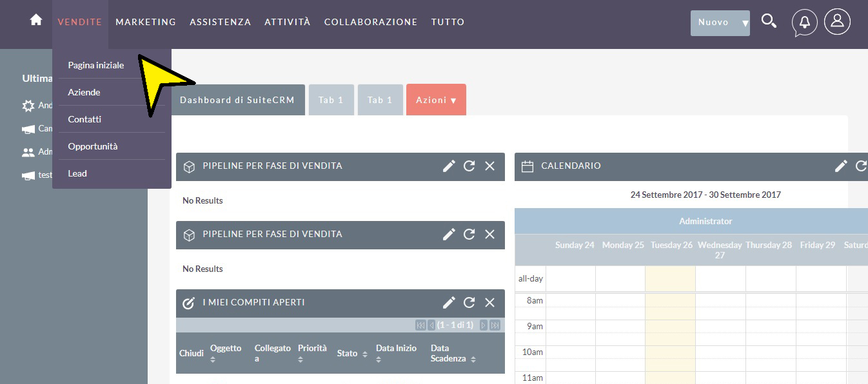Viewport: 868px width, 384px height.
Task: Click the 8am time slot label
Action: (x=535, y=300)
